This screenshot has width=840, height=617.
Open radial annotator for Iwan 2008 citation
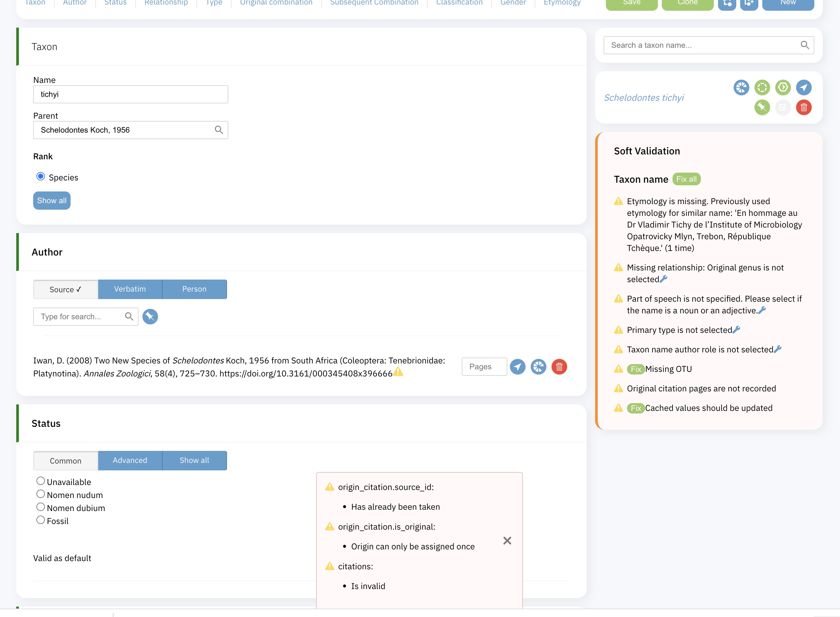click(x=539, y=367)
